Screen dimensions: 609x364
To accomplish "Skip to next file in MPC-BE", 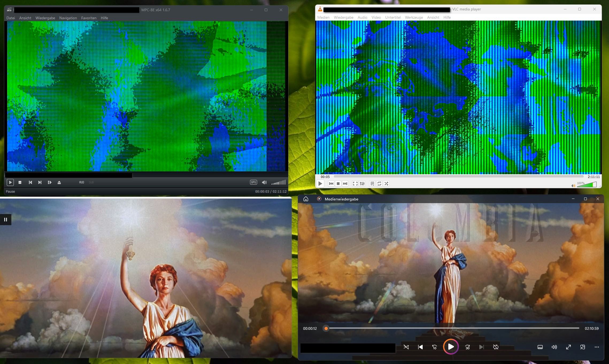I will 40,183.
